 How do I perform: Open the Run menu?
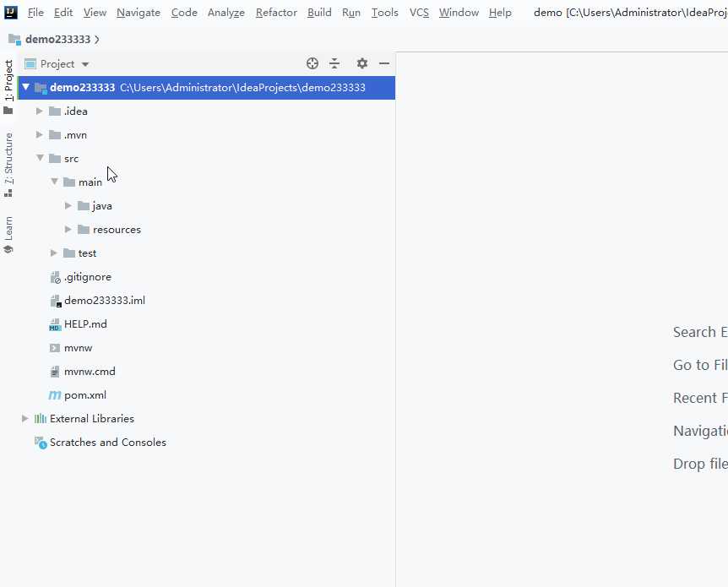point(351,13)
